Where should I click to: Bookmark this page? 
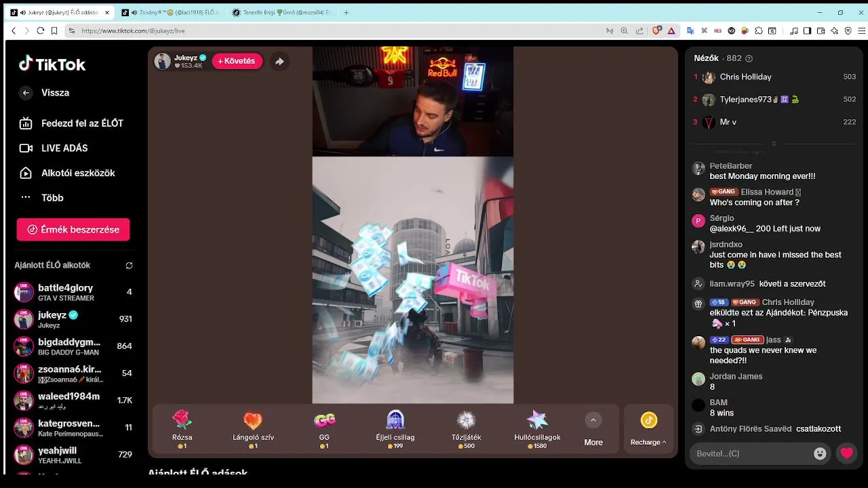(x=54, y=30)
